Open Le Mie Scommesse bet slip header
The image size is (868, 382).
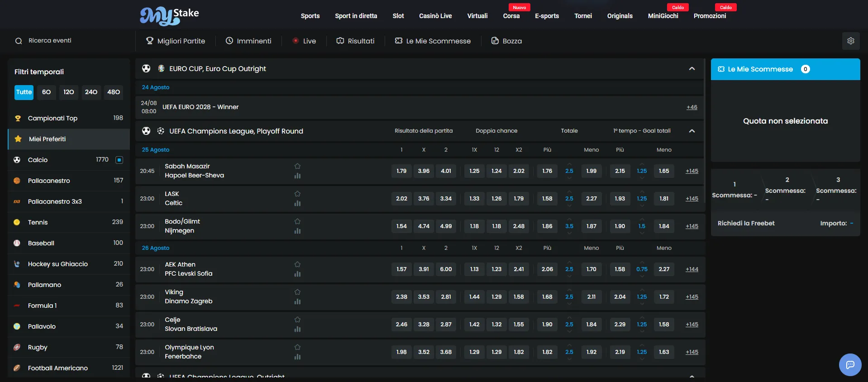pos(785,69)
